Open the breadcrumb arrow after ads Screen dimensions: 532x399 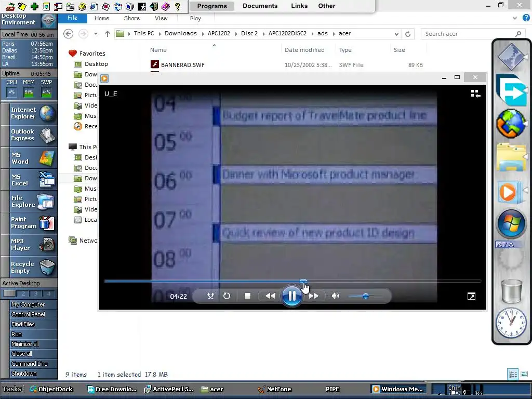coord(334,34)
